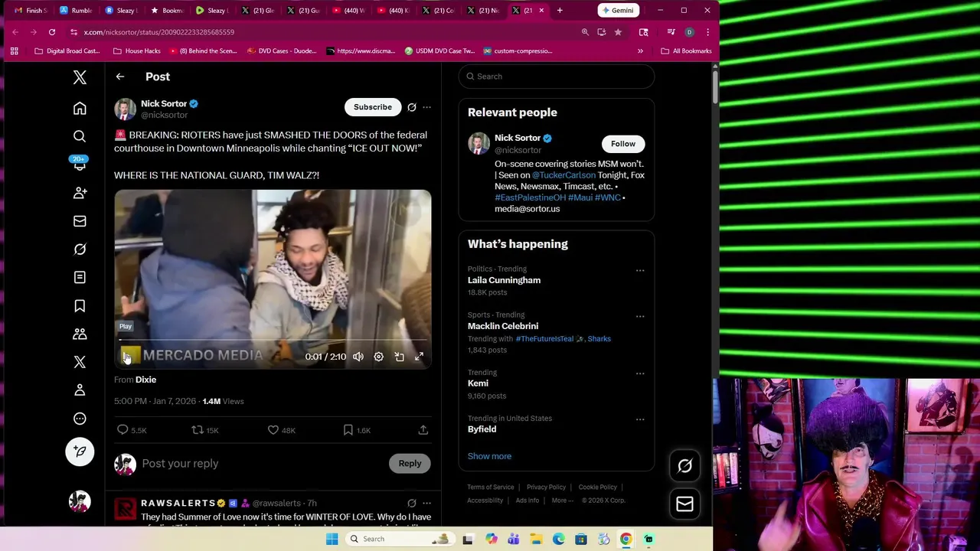Open options for Laila Cunningham trend

point(640,270)
